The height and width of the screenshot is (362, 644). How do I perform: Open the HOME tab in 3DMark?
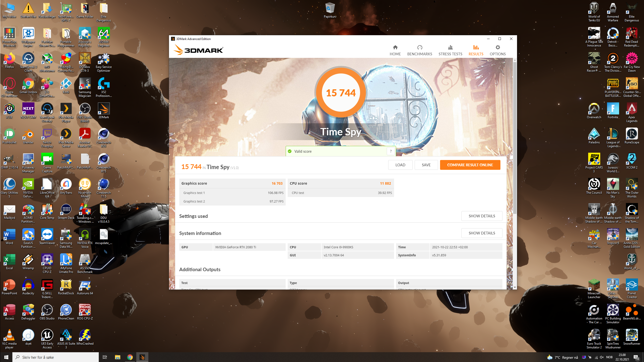coord(395,50)
